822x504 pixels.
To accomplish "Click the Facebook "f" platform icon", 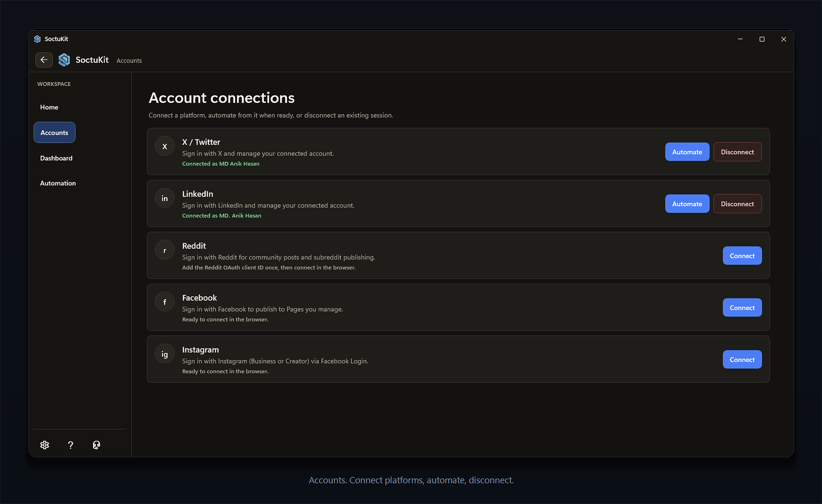I will (165, 302).
